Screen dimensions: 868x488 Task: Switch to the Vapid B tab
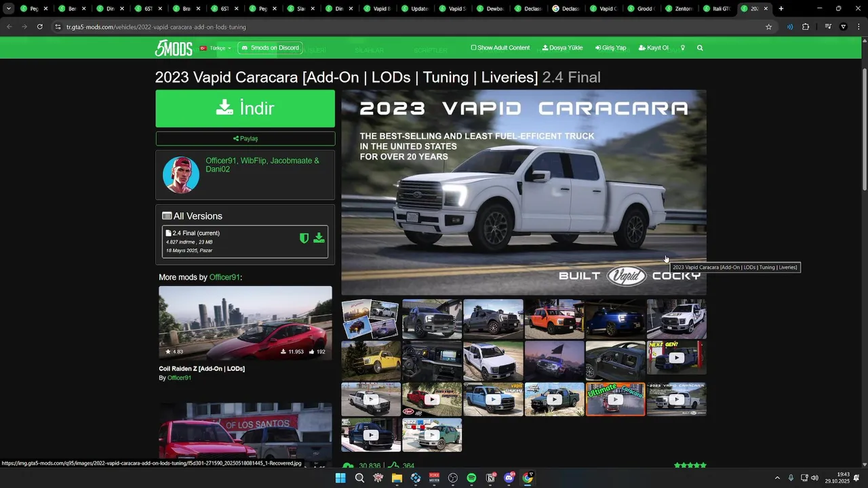pyautogui.click(x=377, y=9)
